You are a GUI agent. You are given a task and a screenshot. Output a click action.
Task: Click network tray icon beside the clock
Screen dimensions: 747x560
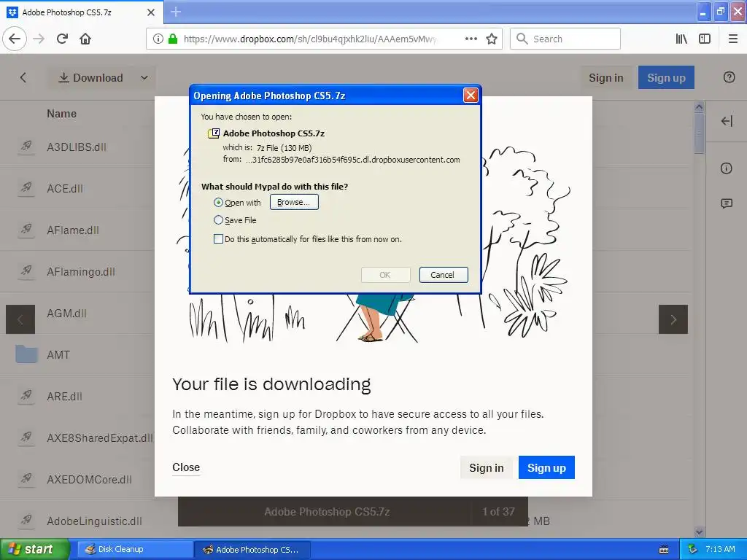692,549
